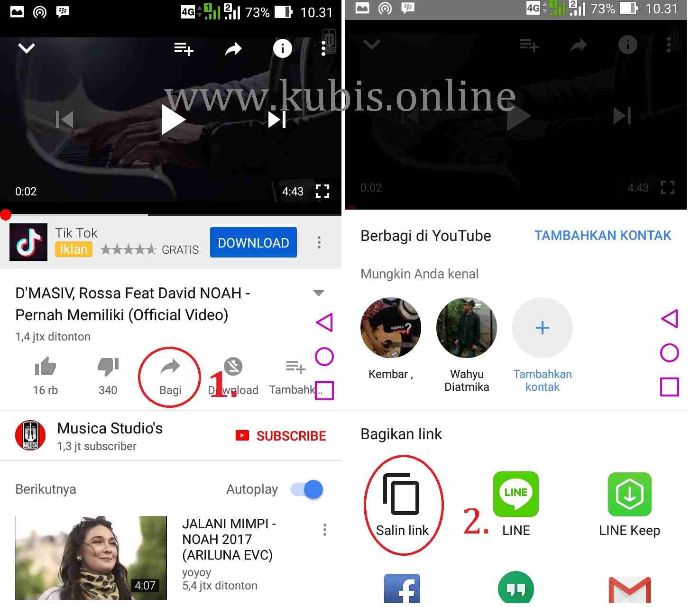This screenshot has width=700, height=607.
Task: Subscribe to Musica Studio's channel
Action: click(x=281, y=436)
